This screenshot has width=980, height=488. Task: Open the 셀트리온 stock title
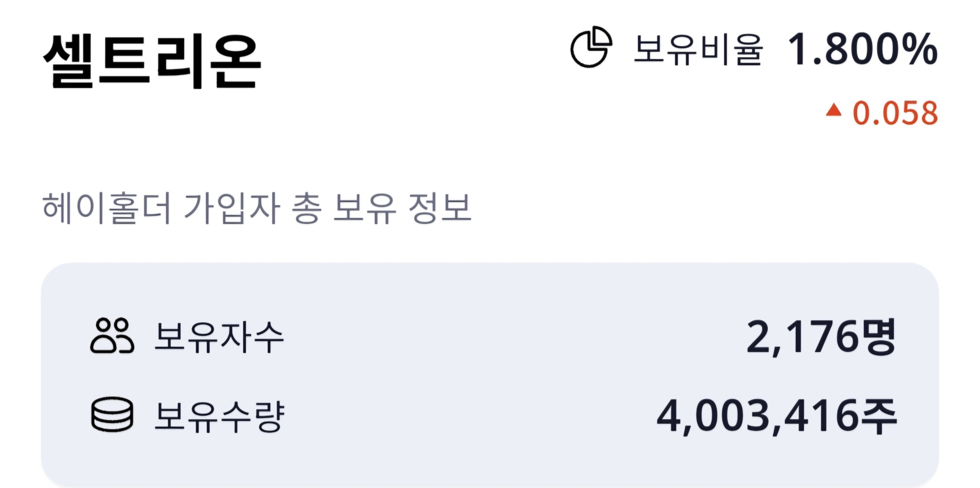click(x=152, y=61)
